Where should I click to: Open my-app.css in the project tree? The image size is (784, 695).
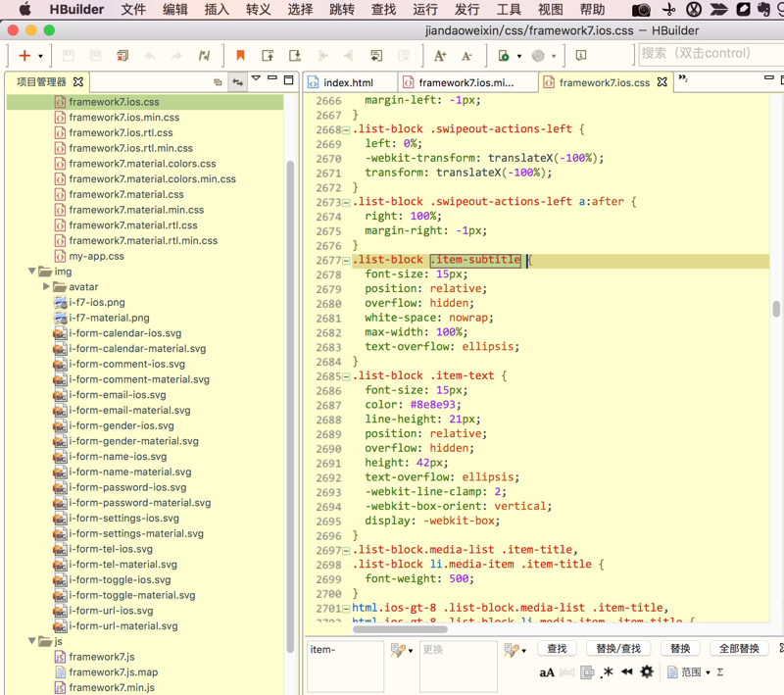pyautogui.click(x=96, y=256)
